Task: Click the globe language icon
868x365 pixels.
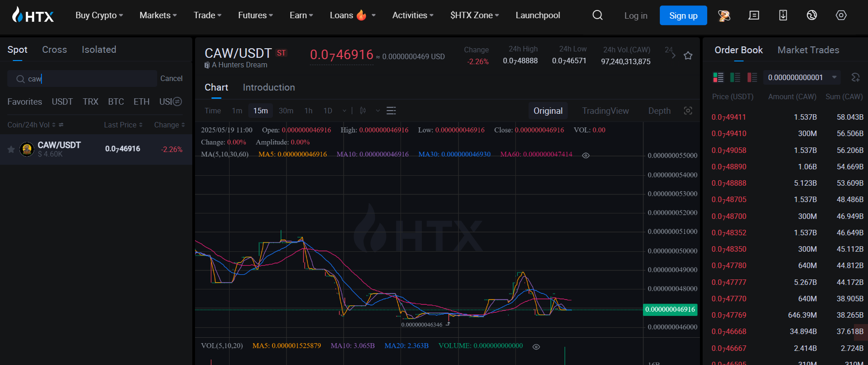Action: (812, 15)
